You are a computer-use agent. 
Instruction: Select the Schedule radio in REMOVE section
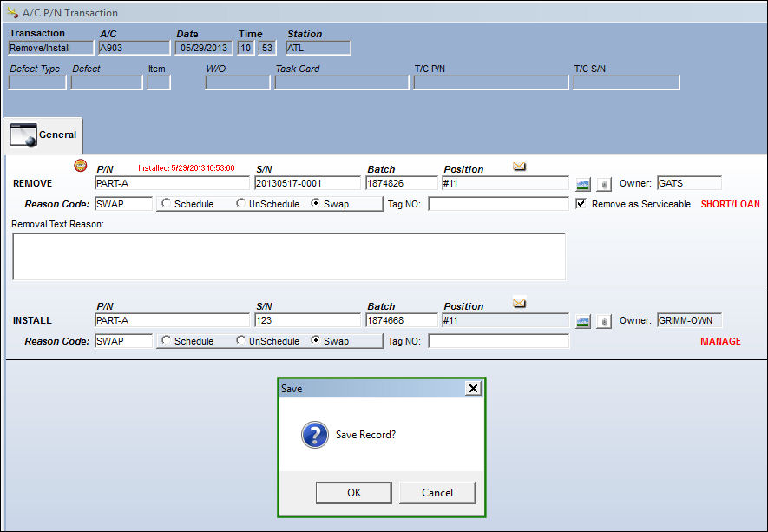(166, 203)
